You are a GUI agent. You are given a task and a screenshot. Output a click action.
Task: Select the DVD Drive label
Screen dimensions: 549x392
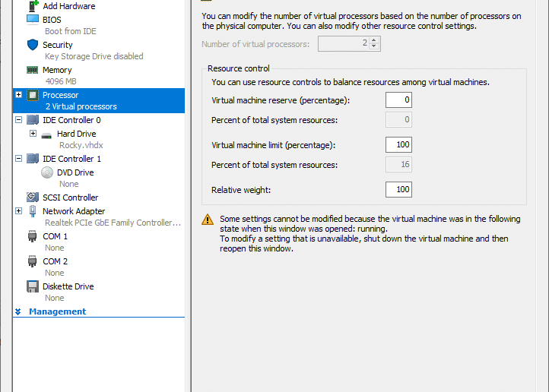[75, 172]
